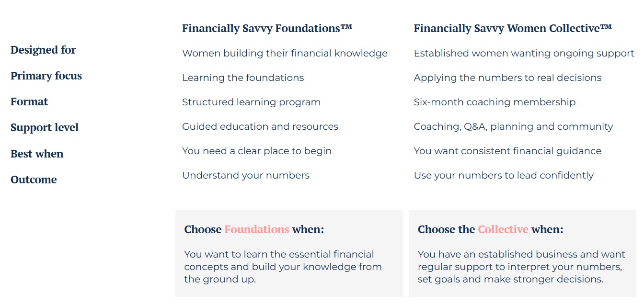Select the 'Designed for' row label
This screenshot has height=304, width=644.
(43, 50)
